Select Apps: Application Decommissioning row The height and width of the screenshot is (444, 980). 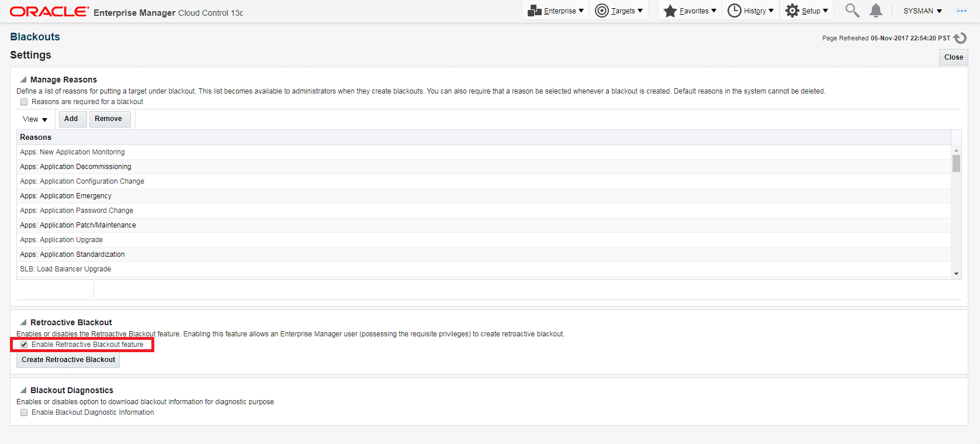coord(484,167)
